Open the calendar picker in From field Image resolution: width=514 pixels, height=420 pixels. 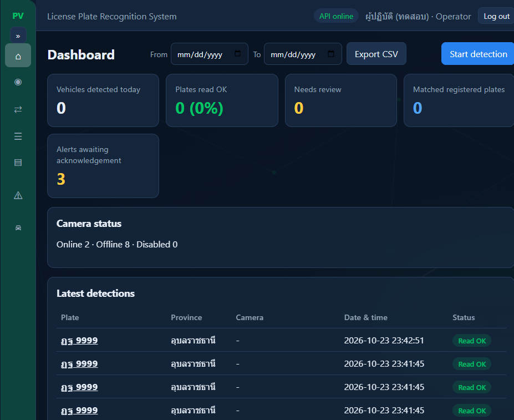click(x=238, y=53)
